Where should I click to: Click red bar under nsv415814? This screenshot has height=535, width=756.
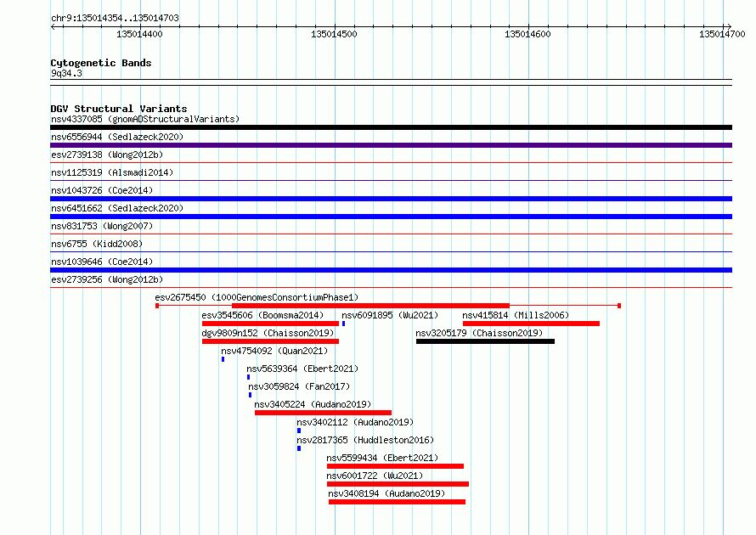click(x=531, y=324)
